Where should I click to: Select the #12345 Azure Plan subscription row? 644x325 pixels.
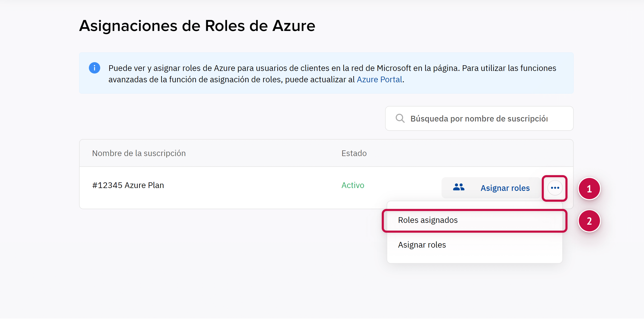128,185
